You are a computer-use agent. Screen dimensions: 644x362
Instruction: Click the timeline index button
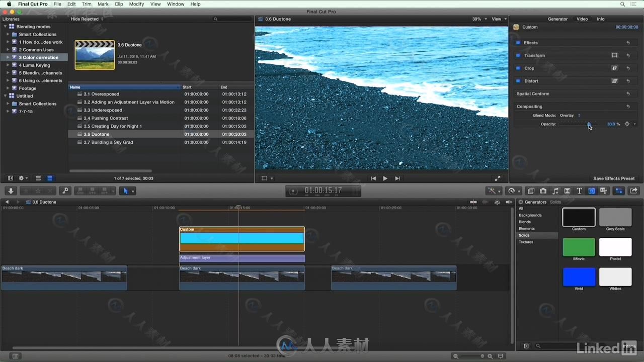tap(16, 356)
